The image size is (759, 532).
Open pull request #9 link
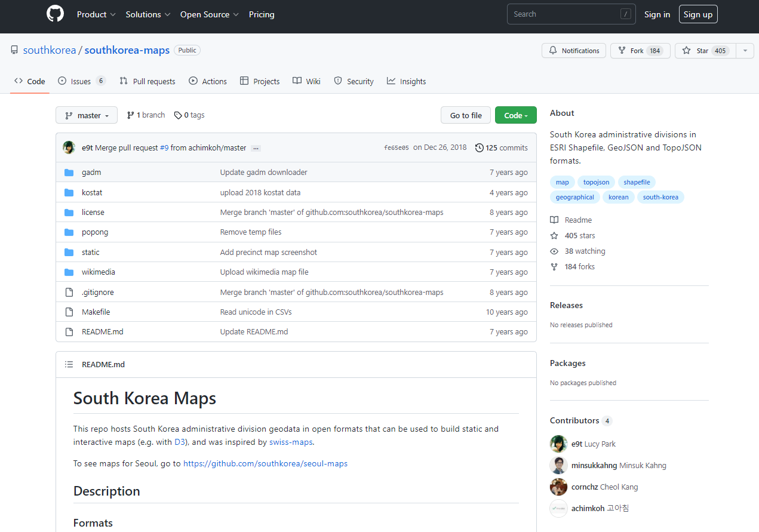click(164, 148)
